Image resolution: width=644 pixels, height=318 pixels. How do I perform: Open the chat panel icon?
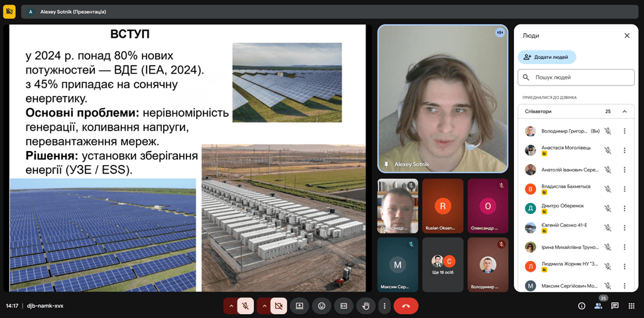[x=615, y=305]
